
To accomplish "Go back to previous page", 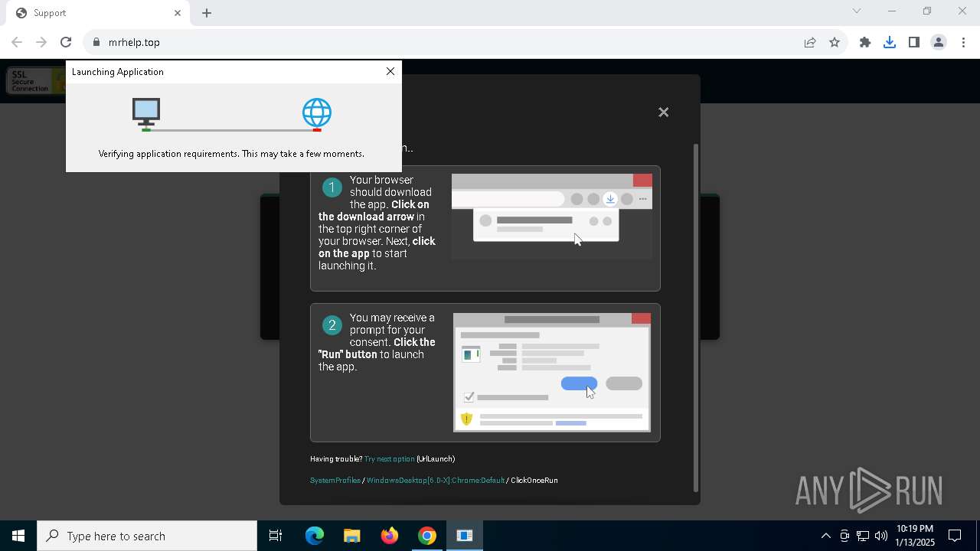I will pyautogui.click(x=17, y=42).
